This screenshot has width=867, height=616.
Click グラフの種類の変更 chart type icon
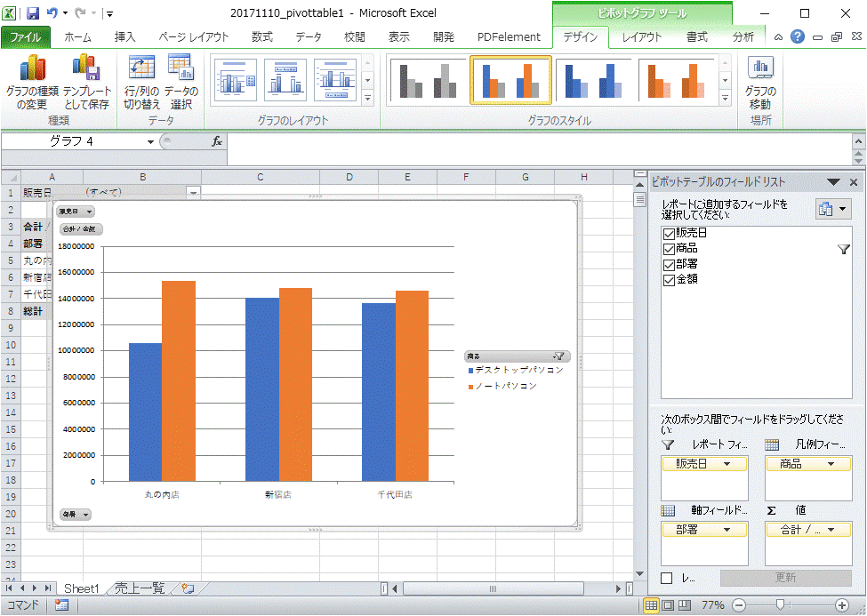click(32, 69)
